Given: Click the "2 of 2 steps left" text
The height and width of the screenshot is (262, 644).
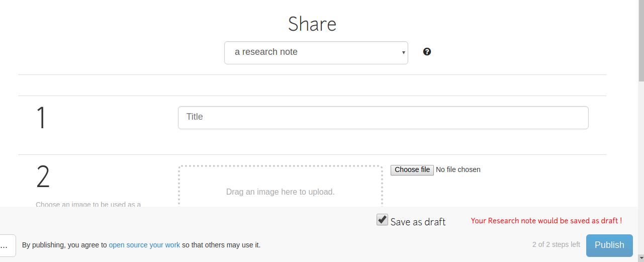Looking at the screenshot, I should 556,245.
